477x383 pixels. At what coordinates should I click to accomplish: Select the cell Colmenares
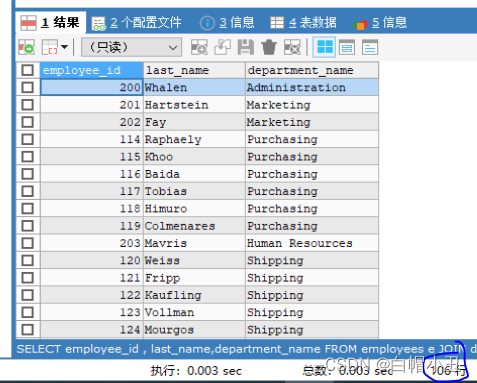(194, 226)
